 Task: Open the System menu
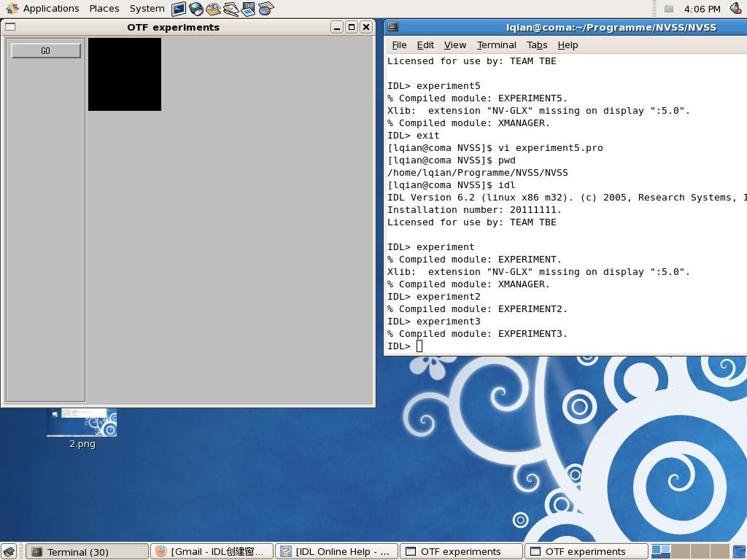coord(147,9)
